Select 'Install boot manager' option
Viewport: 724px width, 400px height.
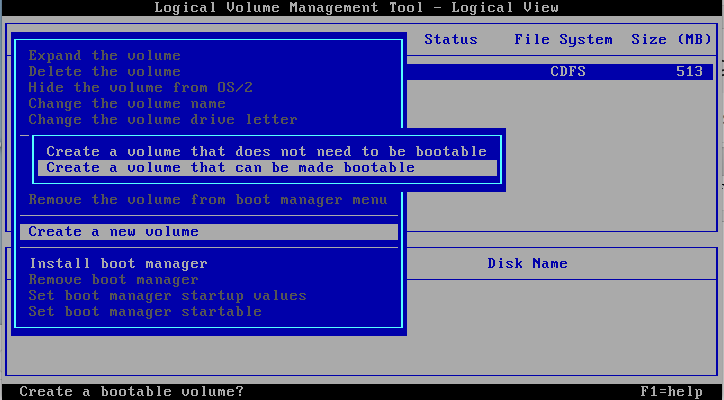[118, 264]
